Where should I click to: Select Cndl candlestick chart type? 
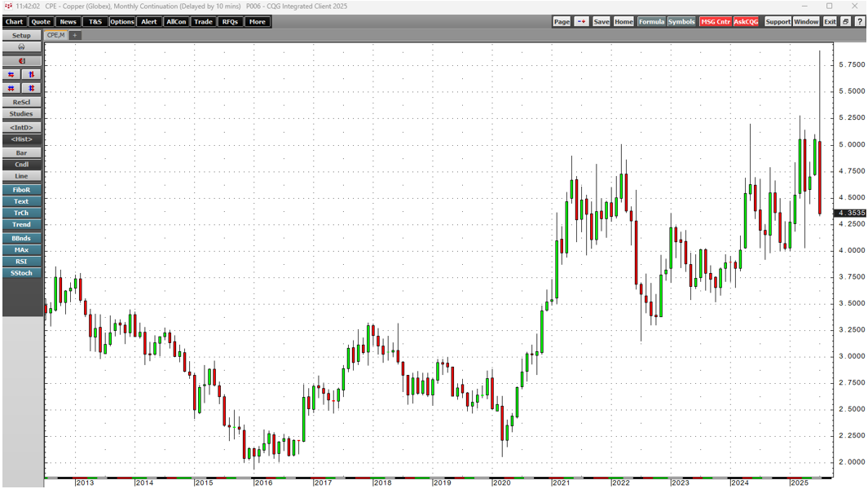[x=21, y=165]
